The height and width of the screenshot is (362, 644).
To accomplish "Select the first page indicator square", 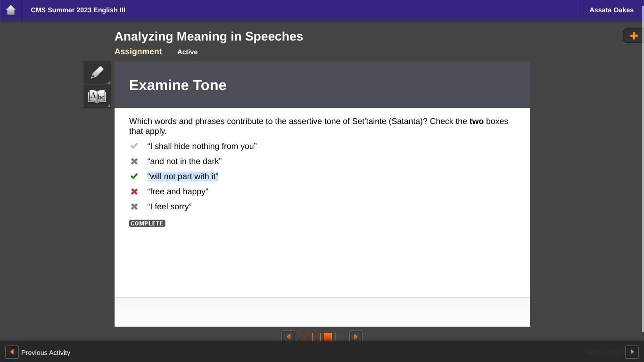I will (x=305, y=337).
